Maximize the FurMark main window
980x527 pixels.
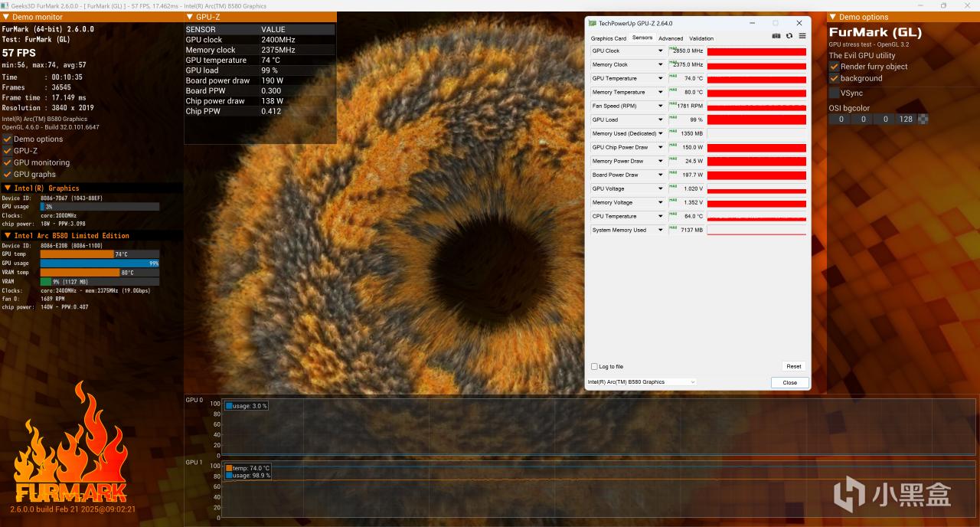click(x=943, y=5)
